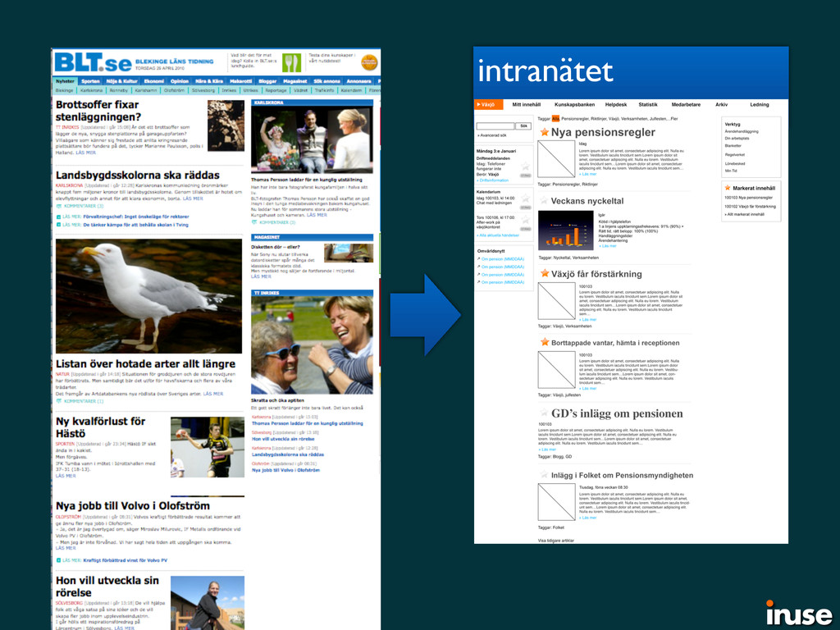Open the Nya jobb till Volvo headline

(x=133, y=505)
